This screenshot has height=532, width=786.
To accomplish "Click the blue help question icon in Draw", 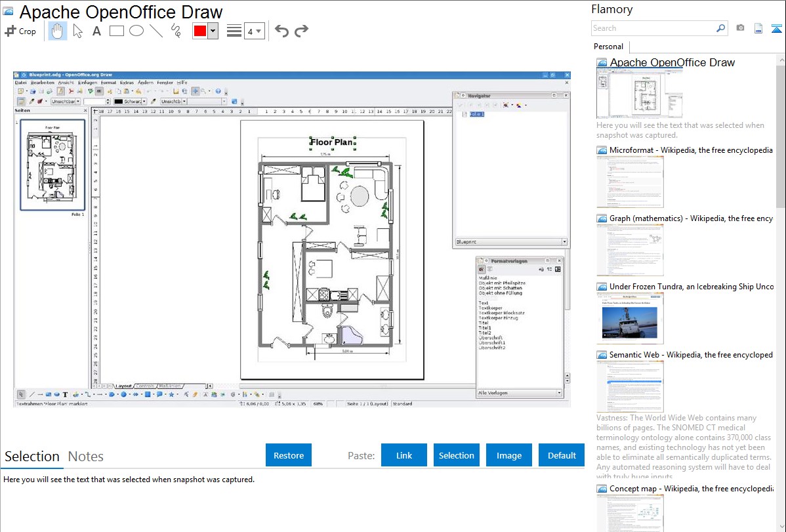I will coord(218,91).
